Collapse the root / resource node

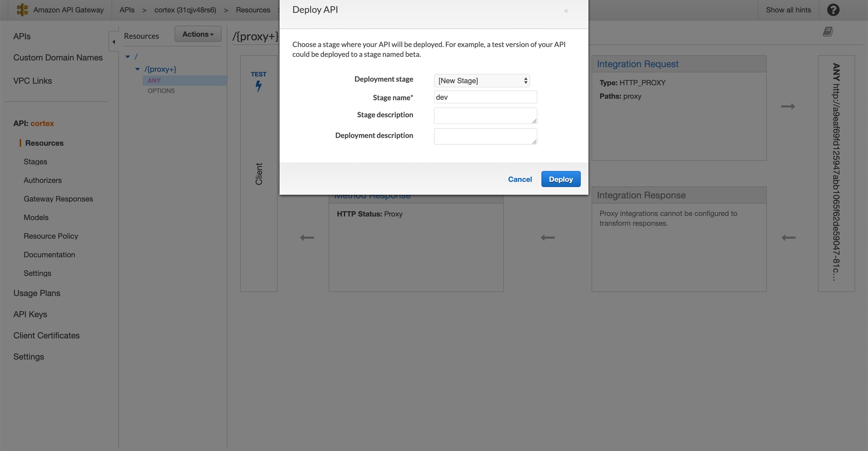[x=128, y=56]
